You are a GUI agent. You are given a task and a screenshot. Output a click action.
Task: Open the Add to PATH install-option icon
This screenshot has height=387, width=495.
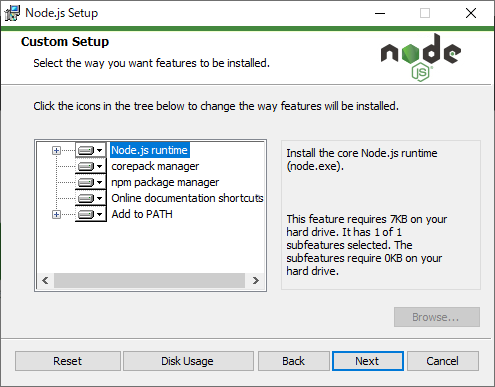[91, 214]
